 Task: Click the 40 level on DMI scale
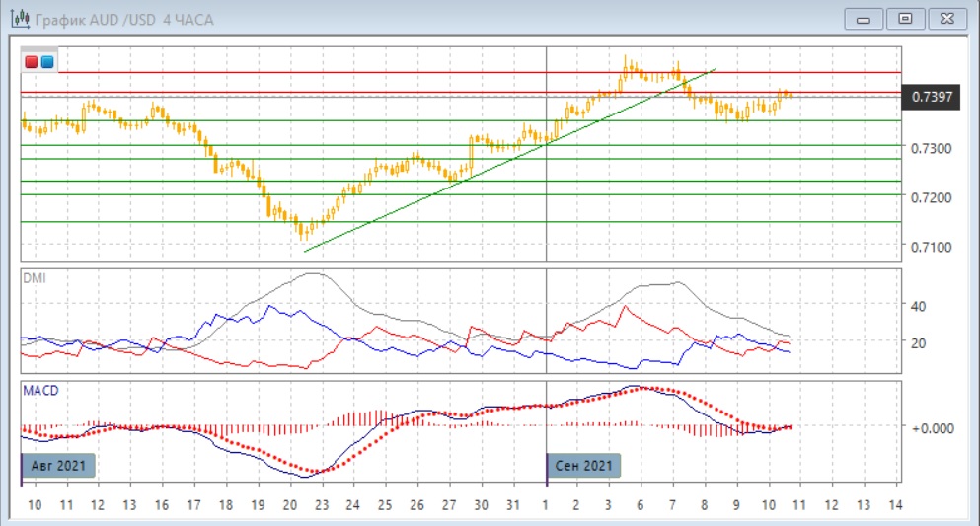(x=917, y=306)
